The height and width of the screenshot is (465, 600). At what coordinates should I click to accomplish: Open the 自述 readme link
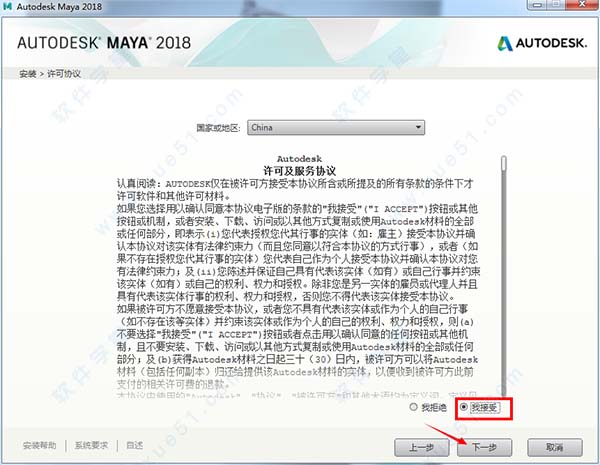(x=135, y=445)
